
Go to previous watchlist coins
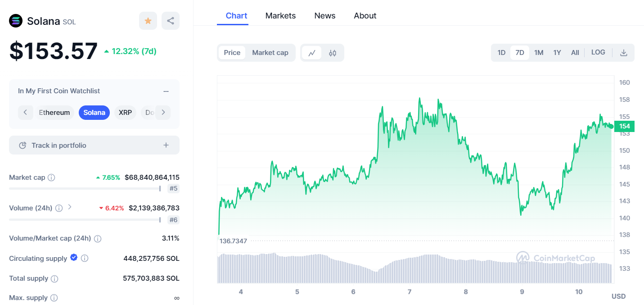[x=26, y=112]
